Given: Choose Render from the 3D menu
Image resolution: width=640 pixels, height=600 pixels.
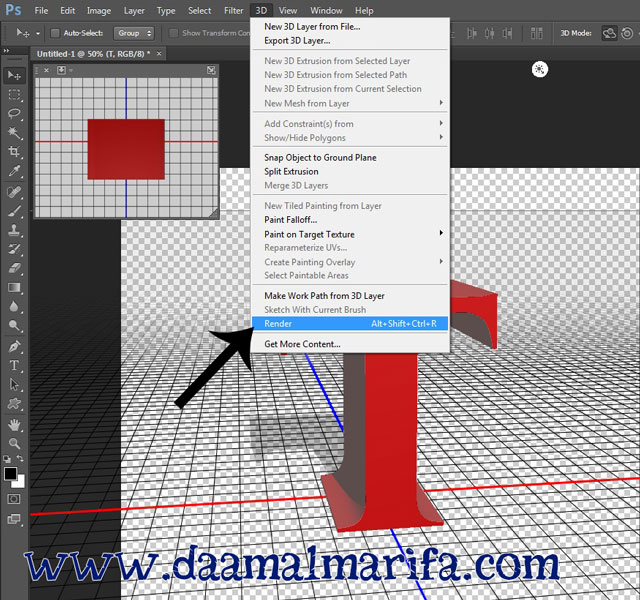Looking at the screenshot, I should (x=350, y=324).
